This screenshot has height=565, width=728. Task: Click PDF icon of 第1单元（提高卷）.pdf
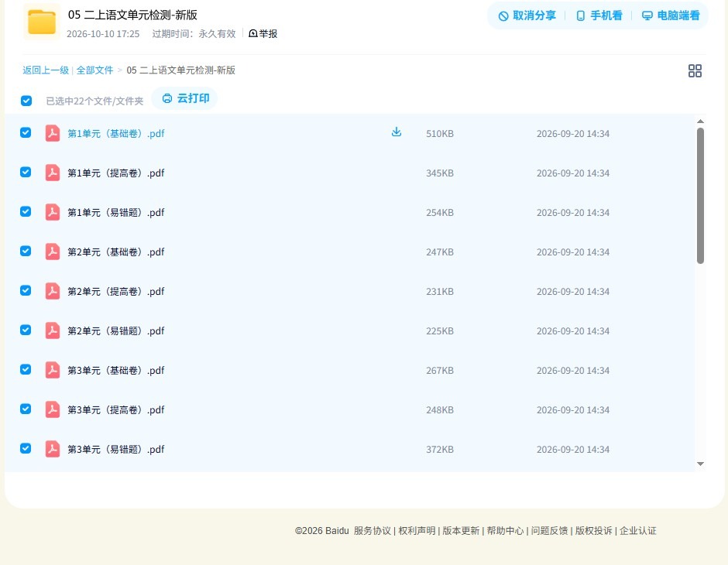click(x=53, y=173)
